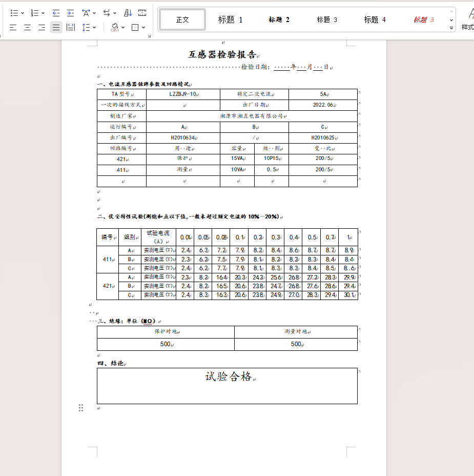Apply numbered list formatting
The width and height of the screenshot is (474, 476).
tap(35, 13)
